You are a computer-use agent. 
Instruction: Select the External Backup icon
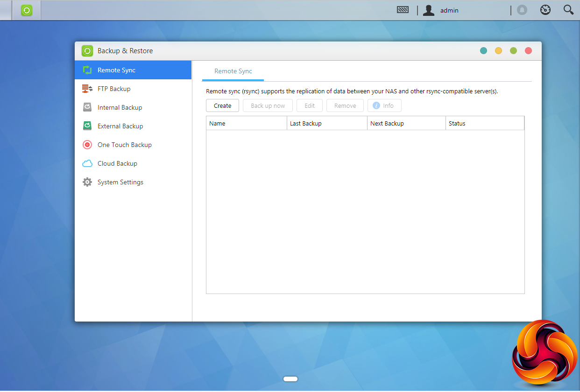(x=87, y=126)
